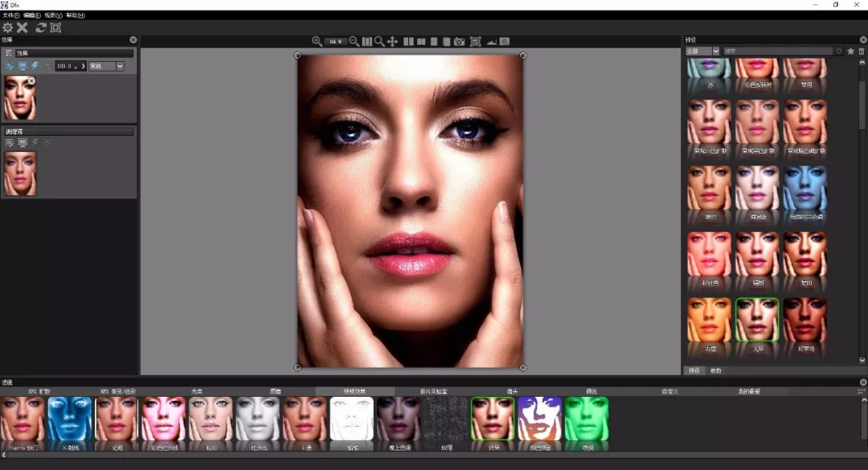Expand opacity value arrow next to 100.0
Screen dimensions: 868x470
click(83, 66)
